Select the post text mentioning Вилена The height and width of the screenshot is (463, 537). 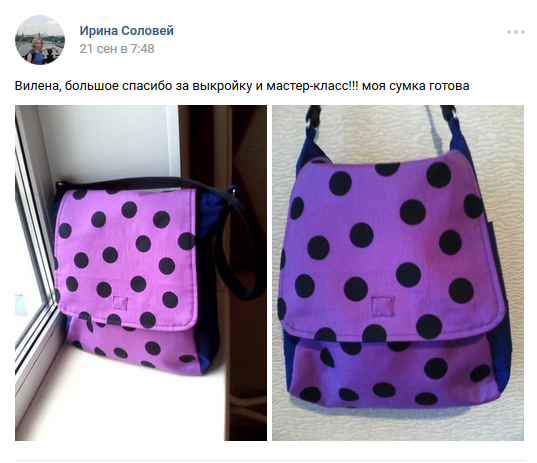(242, 86)
